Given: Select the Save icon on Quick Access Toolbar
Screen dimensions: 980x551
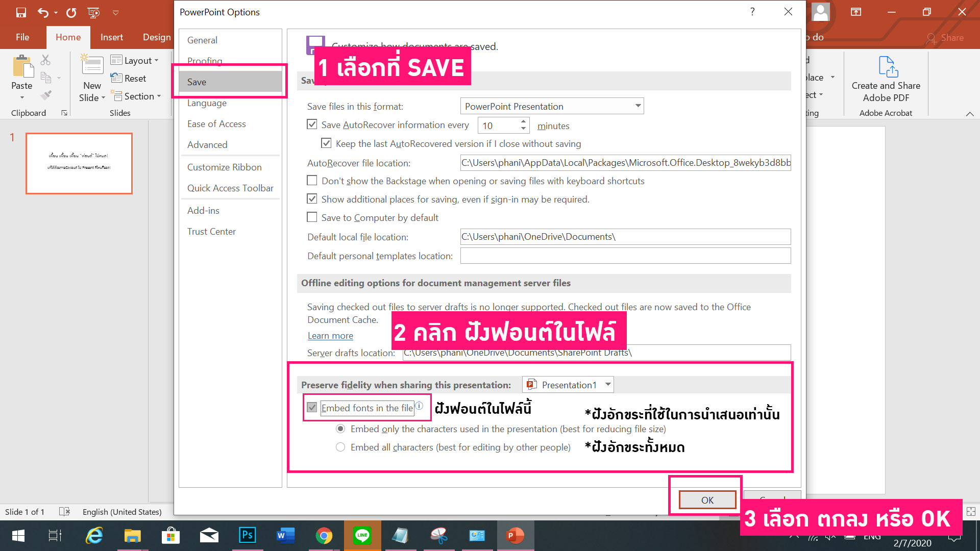Looking at the screenshot, I should tap(21, 12).
